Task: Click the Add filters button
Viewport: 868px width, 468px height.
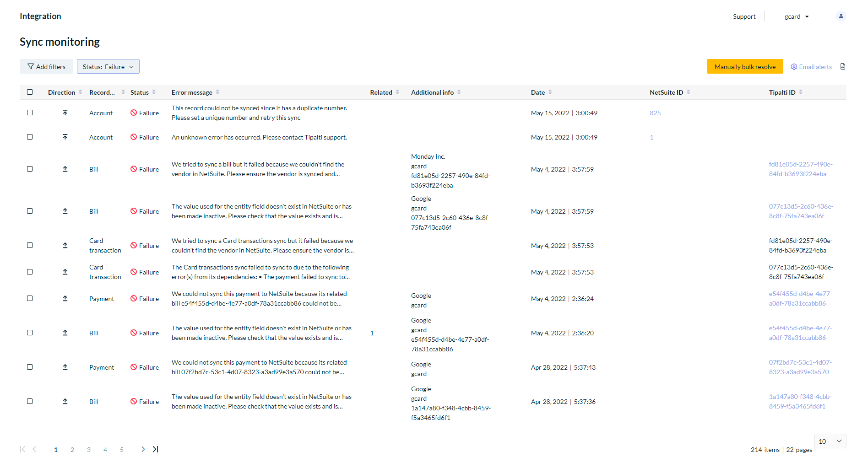Action: coord(46,66)
